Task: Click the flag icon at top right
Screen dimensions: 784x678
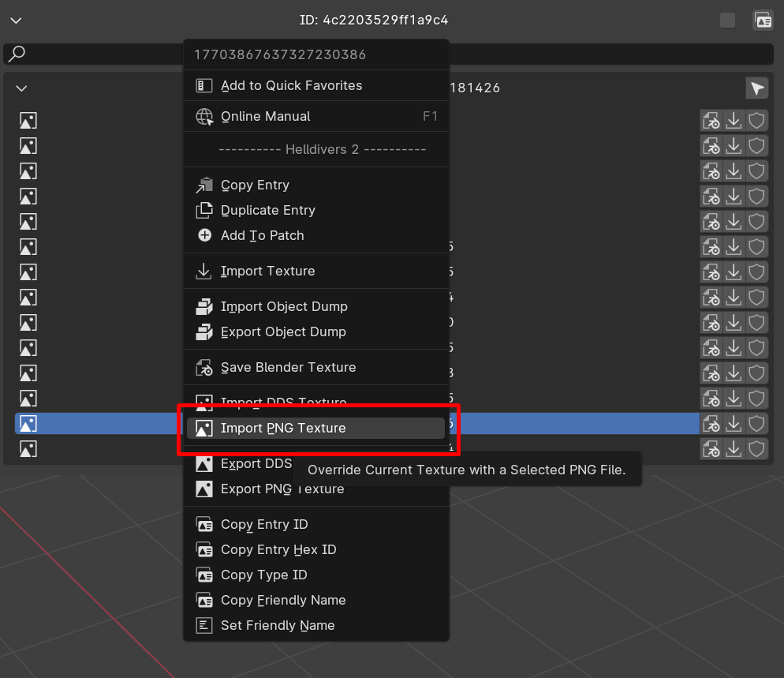Action: click(756, 88)
